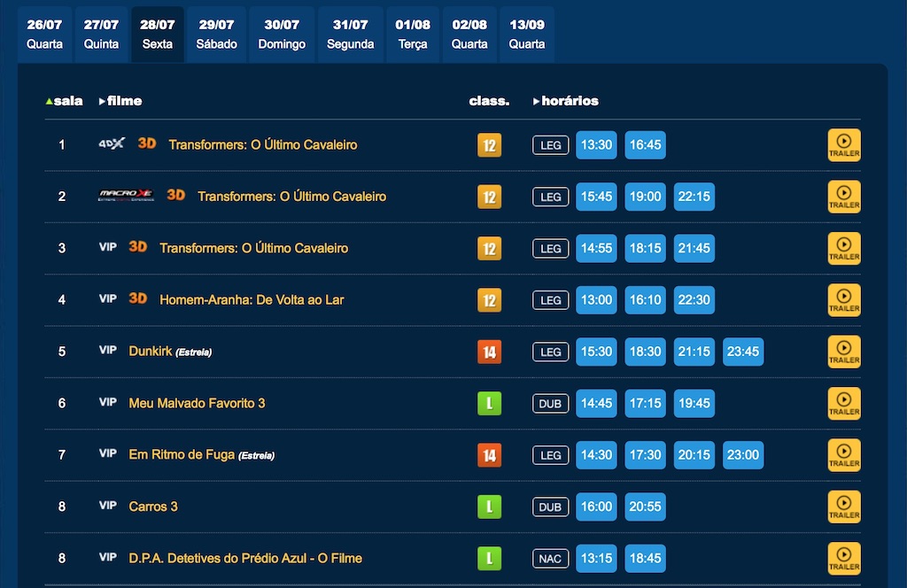Sort the list by sala column

click(x=64, y=101)
